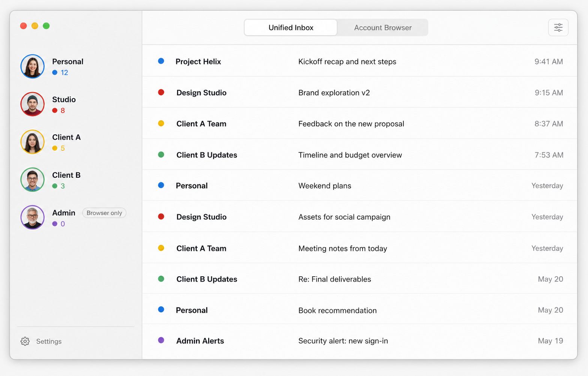Click the May 19 date
588x376 pixels.
tap(550, 341)
